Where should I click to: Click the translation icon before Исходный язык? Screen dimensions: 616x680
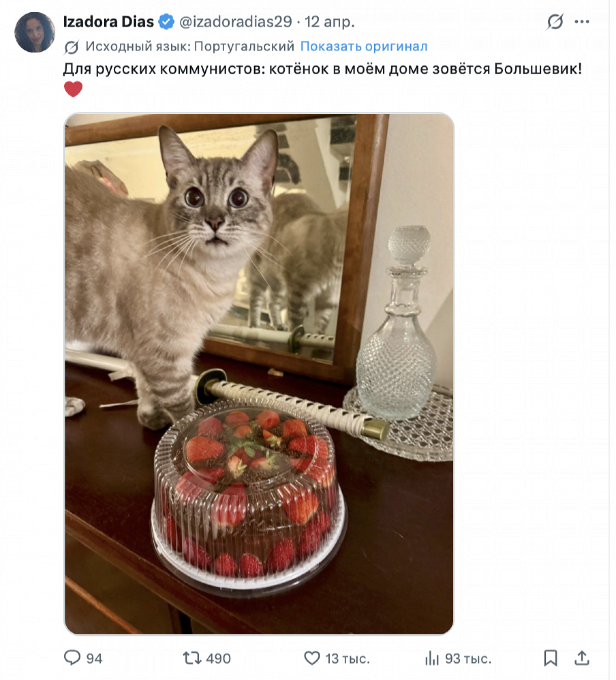click(x=71, y=47)
